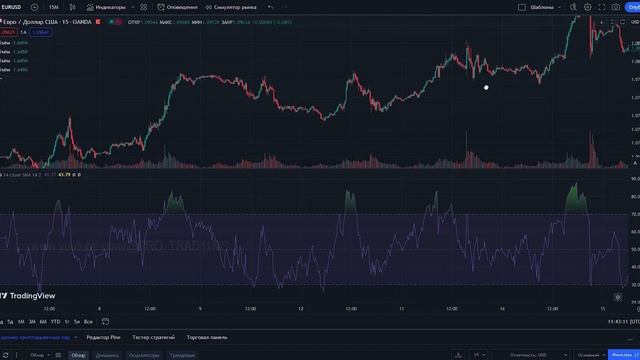
Task: Open chart settings gear icon
Action: pos(588,7)
